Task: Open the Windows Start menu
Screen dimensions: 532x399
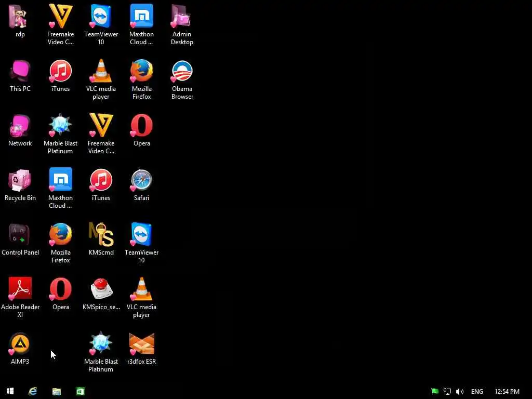Action: (x=10, y=391)
